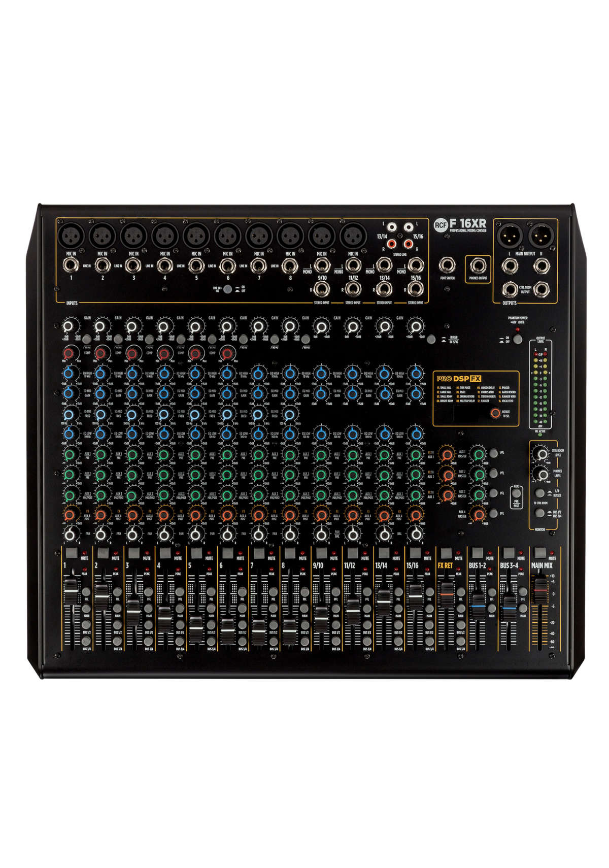The image size is (609, 868).
Task: Click channel 5 EQ MID GAIN knob
Action: coord(196,393)
